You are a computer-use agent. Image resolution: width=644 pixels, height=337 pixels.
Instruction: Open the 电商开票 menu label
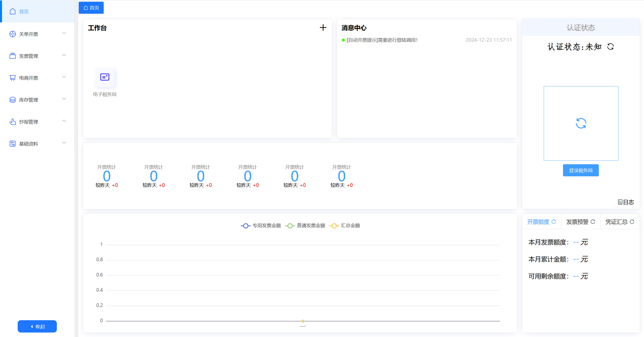(x=28, y=78)
